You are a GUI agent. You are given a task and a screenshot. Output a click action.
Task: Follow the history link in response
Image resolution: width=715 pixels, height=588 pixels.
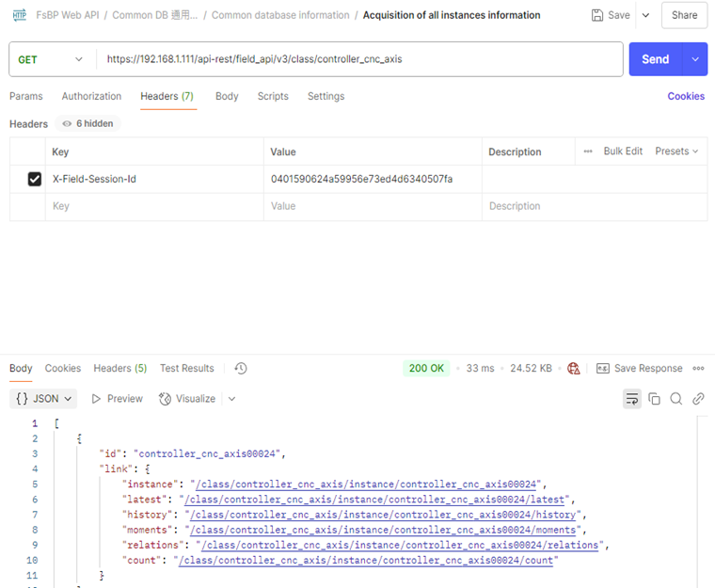pos(383,515)
